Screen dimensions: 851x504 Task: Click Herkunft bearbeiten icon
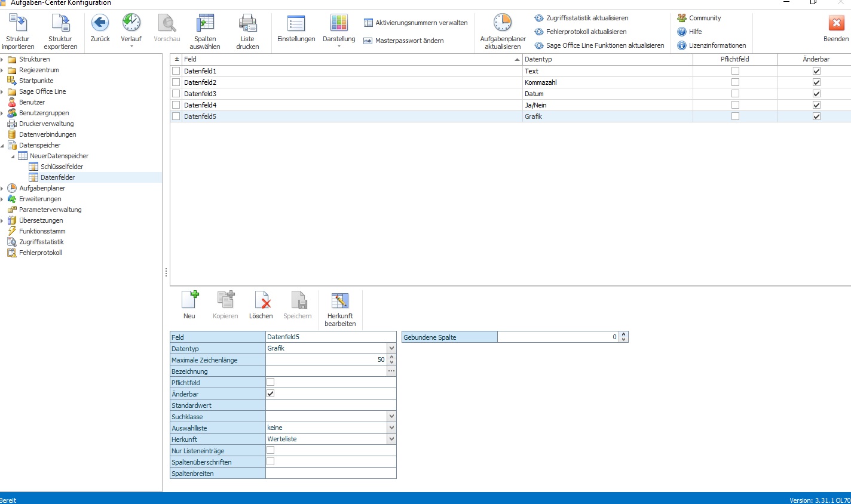point(340,300)
